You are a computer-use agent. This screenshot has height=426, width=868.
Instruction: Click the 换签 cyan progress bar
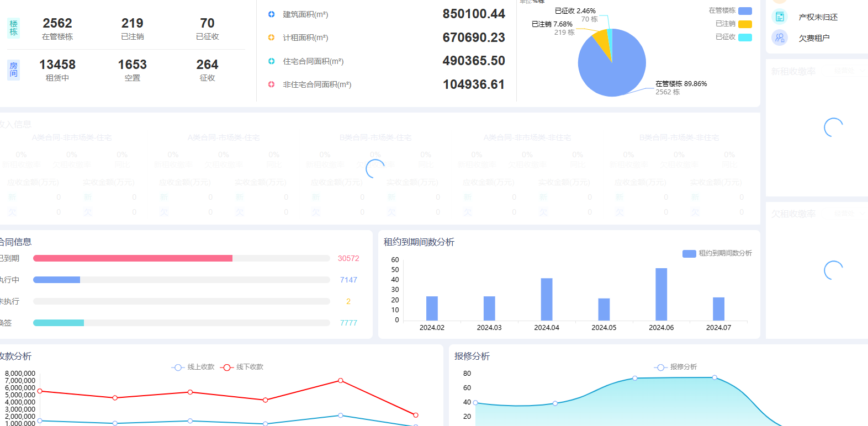click(59, 323)
